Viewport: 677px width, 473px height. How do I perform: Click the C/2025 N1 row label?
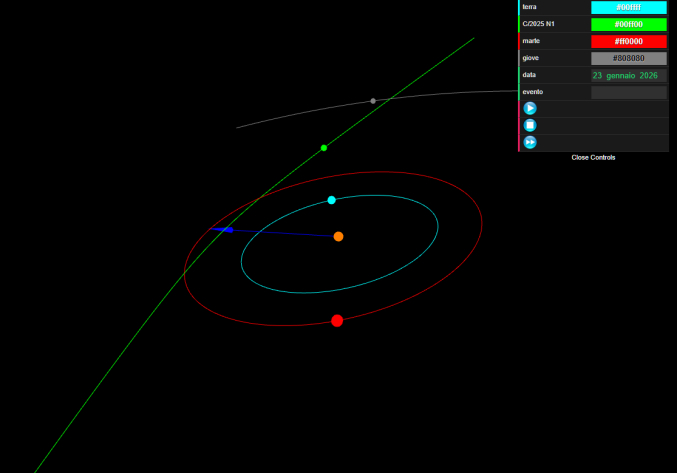[x=539, y=25]
